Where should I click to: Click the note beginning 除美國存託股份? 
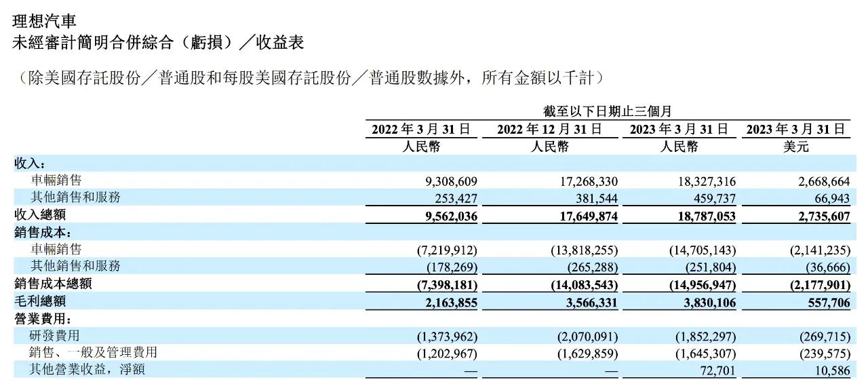pos(308,78)
